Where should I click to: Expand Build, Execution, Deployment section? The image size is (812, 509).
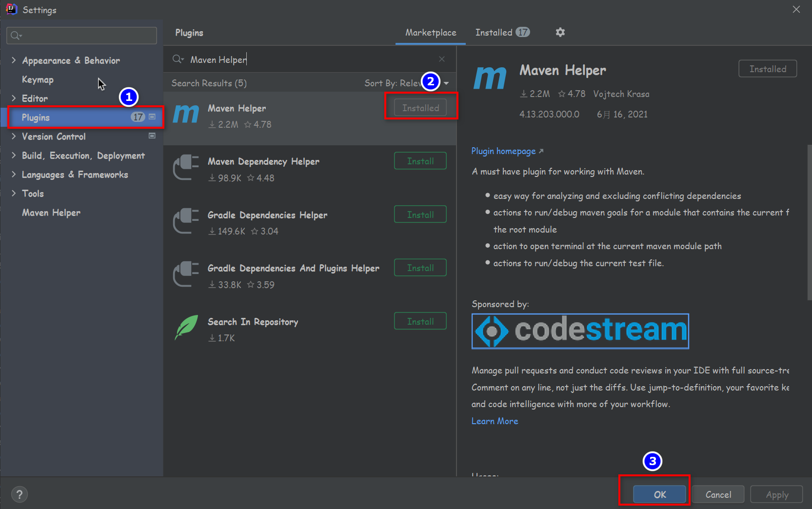[14, 155]
